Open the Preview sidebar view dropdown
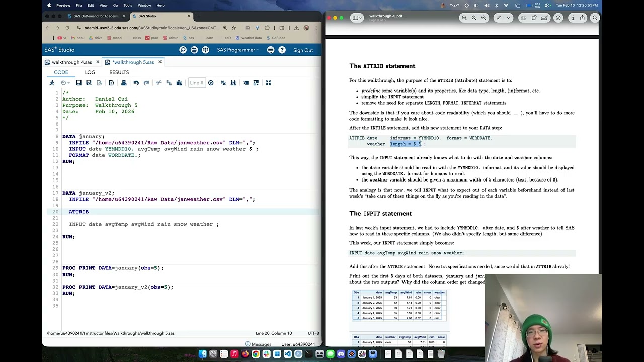The image size is (644, 362). (x=357, y=18)
